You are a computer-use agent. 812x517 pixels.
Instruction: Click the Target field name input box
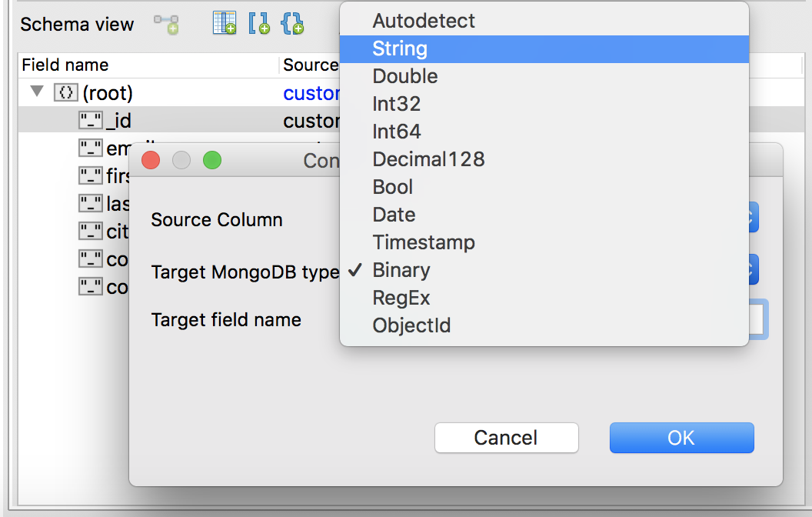point(757,319)
